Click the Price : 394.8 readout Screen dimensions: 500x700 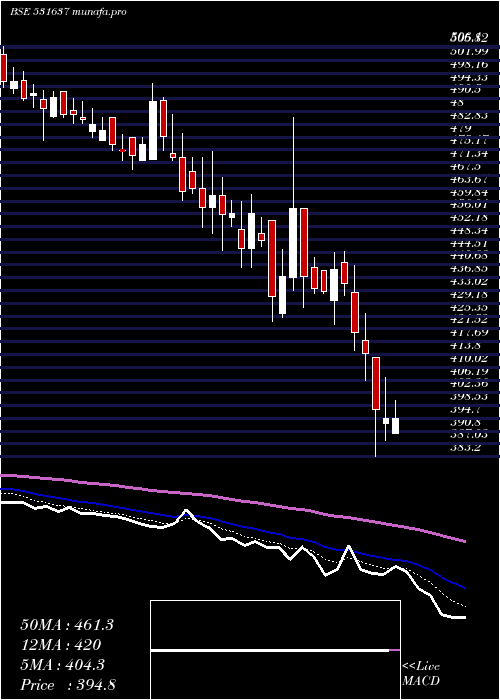(68, 685)
